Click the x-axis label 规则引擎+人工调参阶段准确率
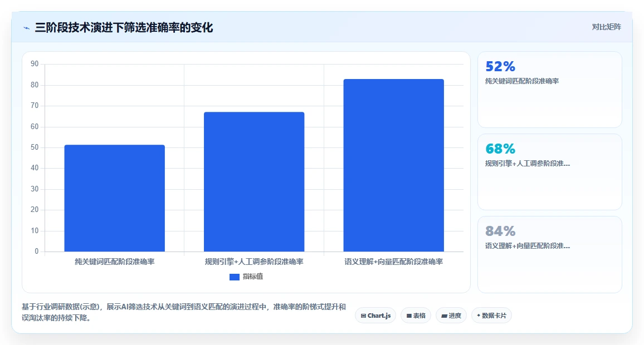This screenshot has height=345, width=644. 254,262
